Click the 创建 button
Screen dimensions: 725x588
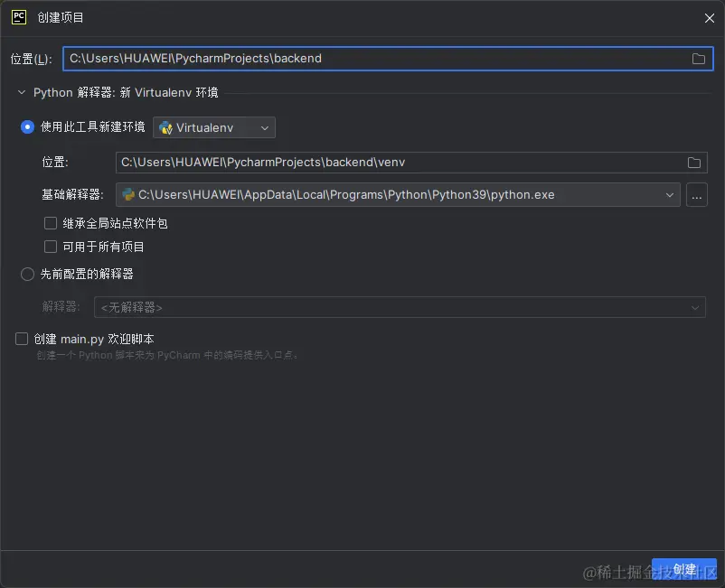tap(684, 569)
